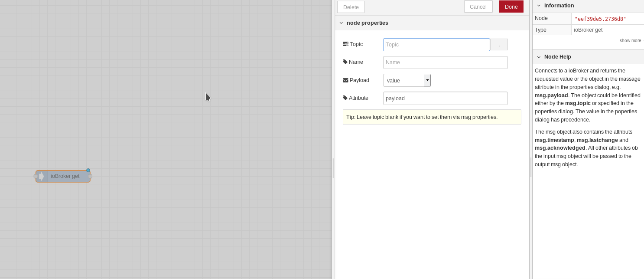This screenshot has width=644, height=279.
Task: Click the Node row label in Information
Action: pyautogui.click(x=541, y=18)
